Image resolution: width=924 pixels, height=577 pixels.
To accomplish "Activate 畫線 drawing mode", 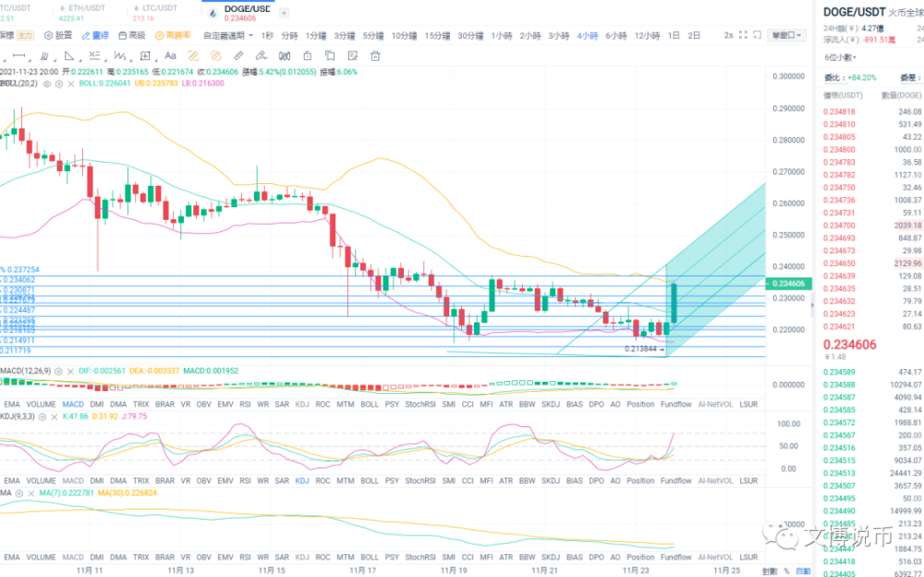I will [95, 35].
